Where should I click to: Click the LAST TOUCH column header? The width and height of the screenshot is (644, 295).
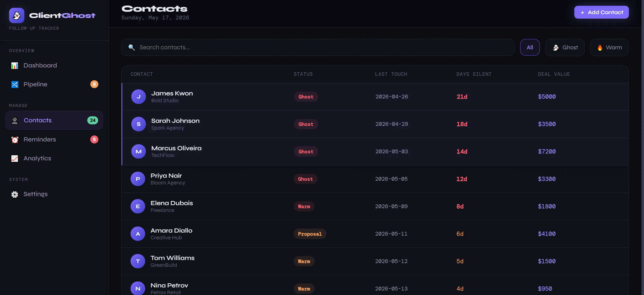[391, 74]
